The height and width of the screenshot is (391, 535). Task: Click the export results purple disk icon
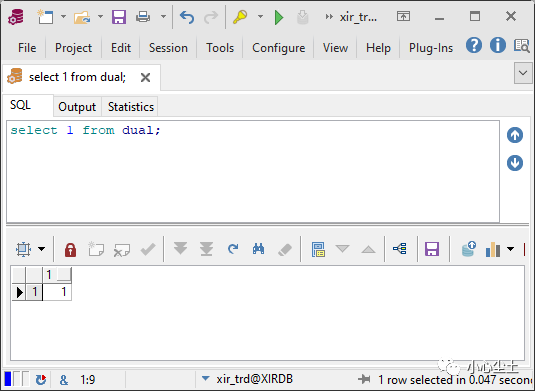[x=432, y=249]
